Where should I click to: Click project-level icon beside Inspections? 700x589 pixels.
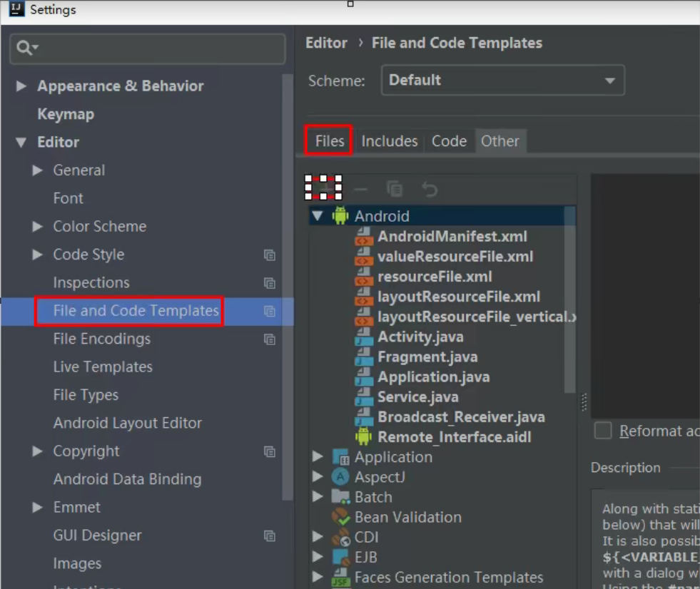point(269,283)
